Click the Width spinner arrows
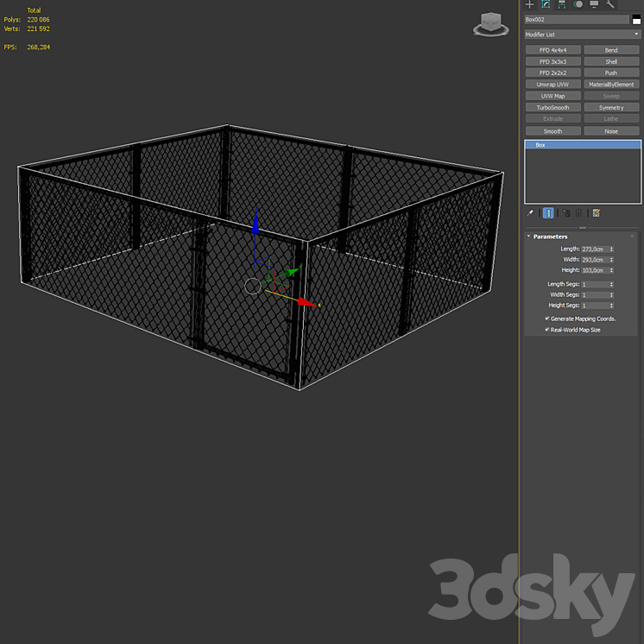This screenshot has width=644, height=644. pyautogui.click(x=611, y=260)
